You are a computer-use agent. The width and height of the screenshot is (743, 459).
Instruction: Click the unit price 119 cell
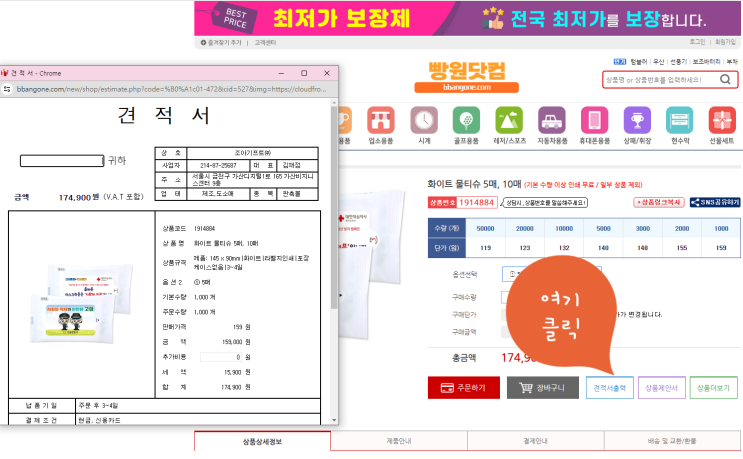pyautogui.click(x=485, y=248)
